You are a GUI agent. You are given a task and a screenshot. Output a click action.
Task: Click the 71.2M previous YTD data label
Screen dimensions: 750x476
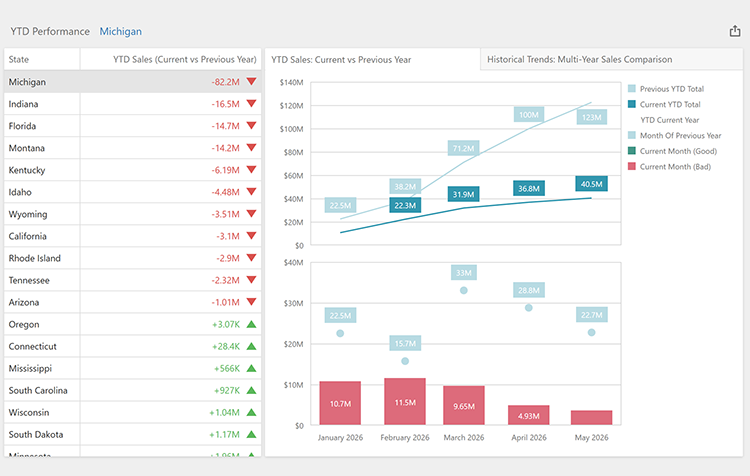[x=463, y=148]
